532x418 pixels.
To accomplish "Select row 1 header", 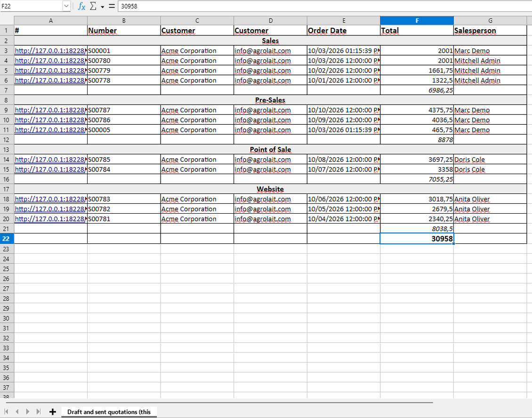I will [x=6, y=31].
